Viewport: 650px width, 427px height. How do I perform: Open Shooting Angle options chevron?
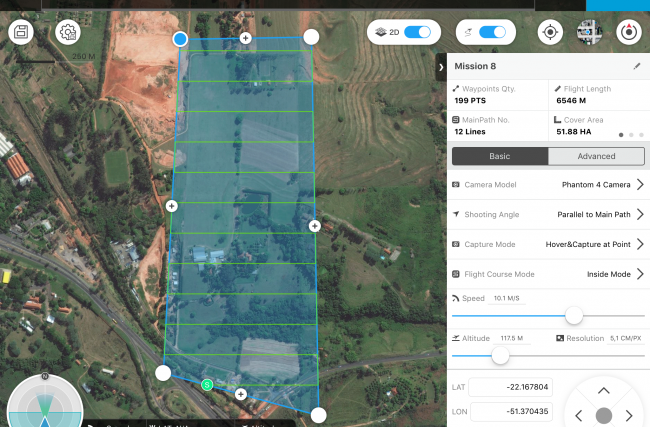pos(640,214)
